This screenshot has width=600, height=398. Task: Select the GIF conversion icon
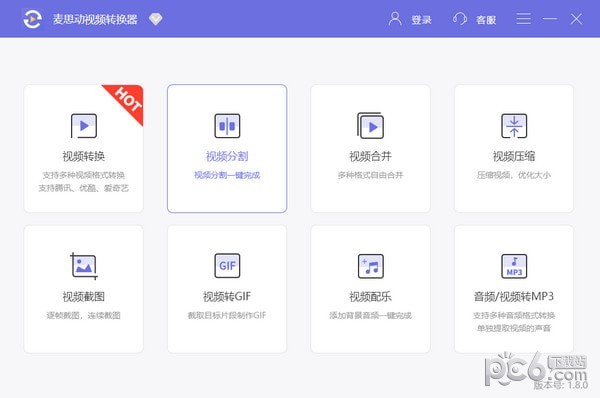pyautogui.click(x=227, y=266)
